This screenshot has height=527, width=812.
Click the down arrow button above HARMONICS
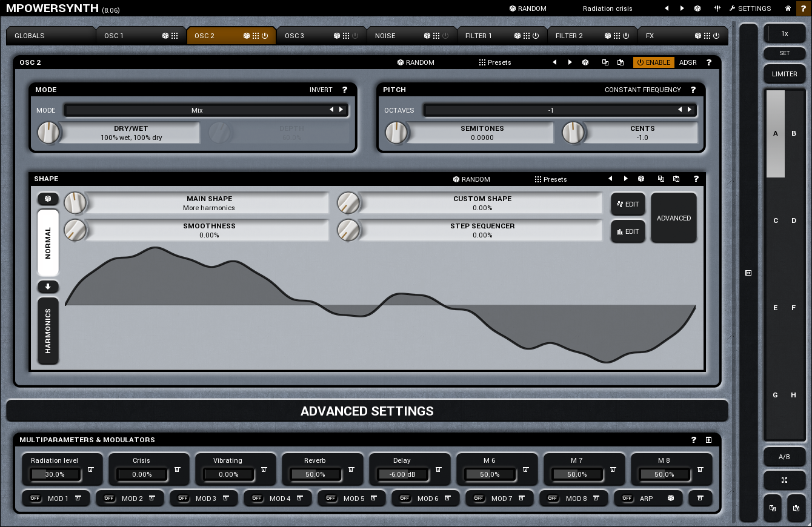click(48, 287)
